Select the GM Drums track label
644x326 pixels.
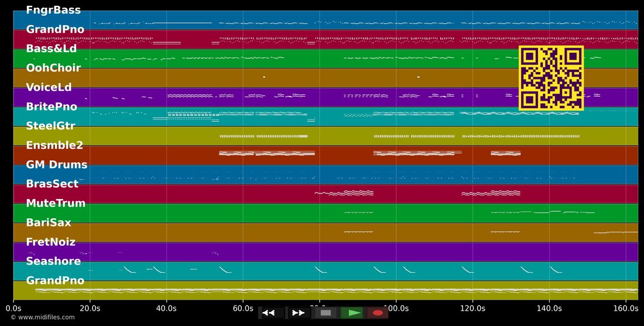tap(57, 164)
